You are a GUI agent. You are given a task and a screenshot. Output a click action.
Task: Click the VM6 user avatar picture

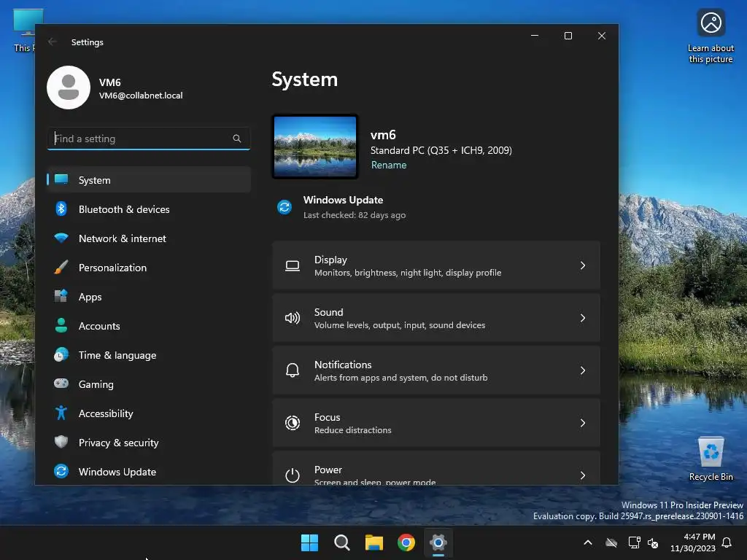coord(69,87)
